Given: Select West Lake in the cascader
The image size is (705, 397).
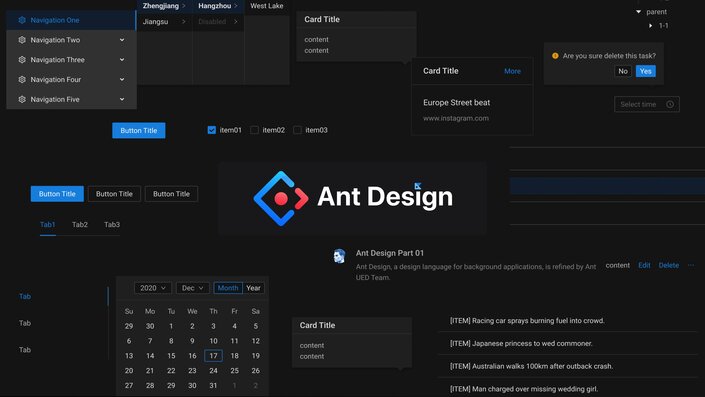Looking at the screenshot, I should pyautogui.click(x=267, y=6).
